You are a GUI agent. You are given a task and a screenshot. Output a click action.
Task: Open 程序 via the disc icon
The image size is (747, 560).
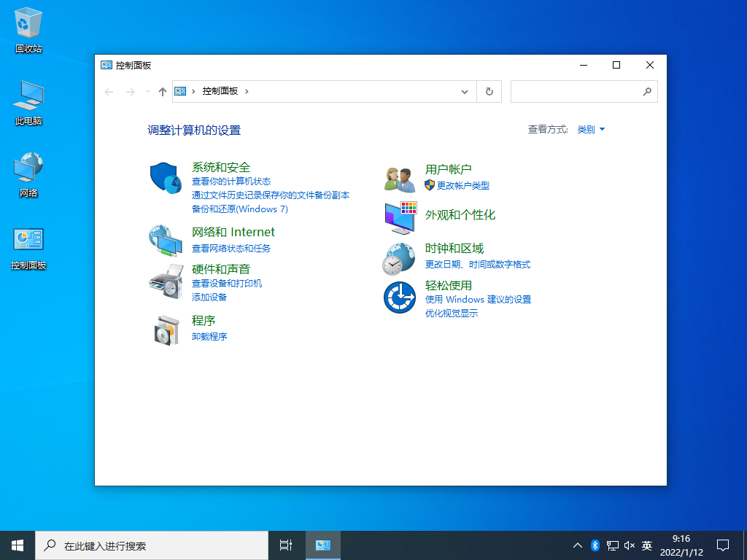point(165,330)
